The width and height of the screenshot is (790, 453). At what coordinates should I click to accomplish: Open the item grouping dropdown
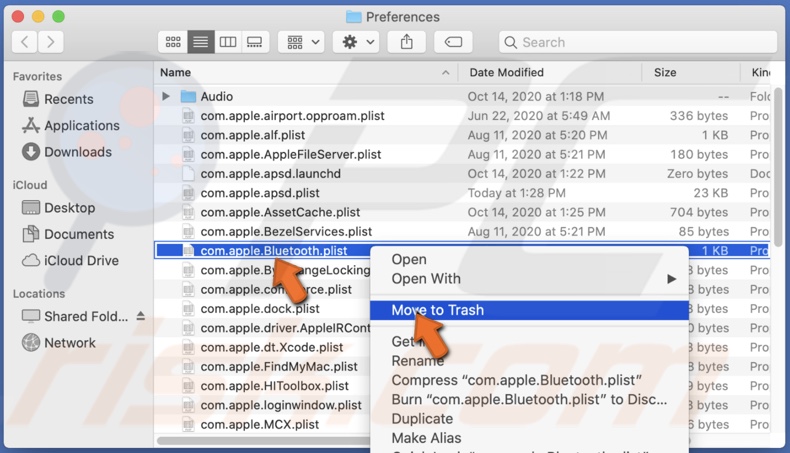point(302,42)
